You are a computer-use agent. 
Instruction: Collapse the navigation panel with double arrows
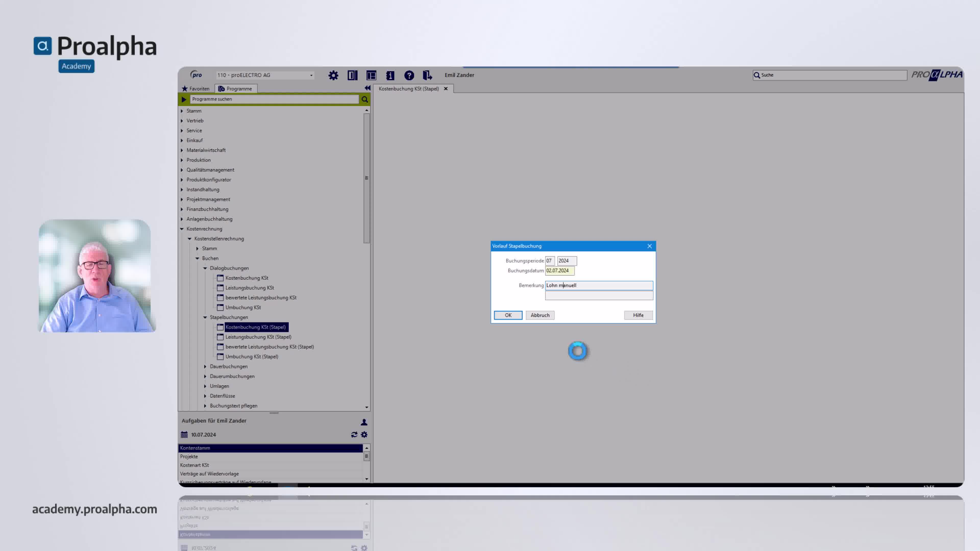[367, 88]
